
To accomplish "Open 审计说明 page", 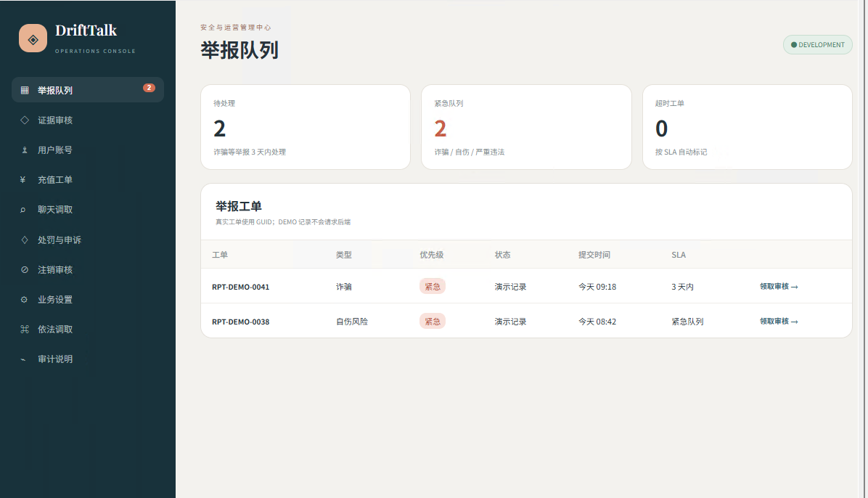I will click(88, 359).
